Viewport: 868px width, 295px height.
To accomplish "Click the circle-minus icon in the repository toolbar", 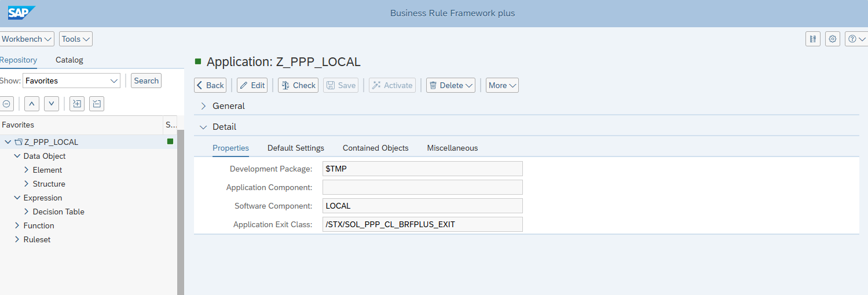I will coord(6,104).
